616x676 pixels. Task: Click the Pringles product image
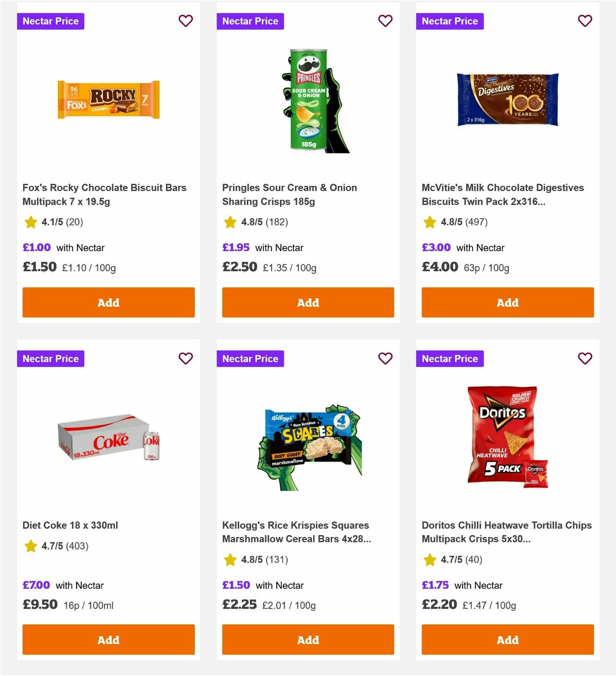pos(307,100)
